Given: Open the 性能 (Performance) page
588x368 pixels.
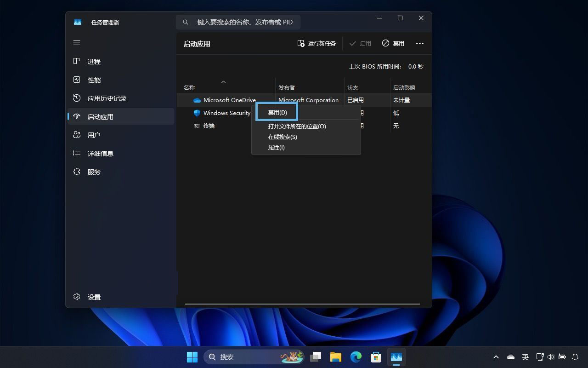Looking at the screenshot, I should (94, 80).
